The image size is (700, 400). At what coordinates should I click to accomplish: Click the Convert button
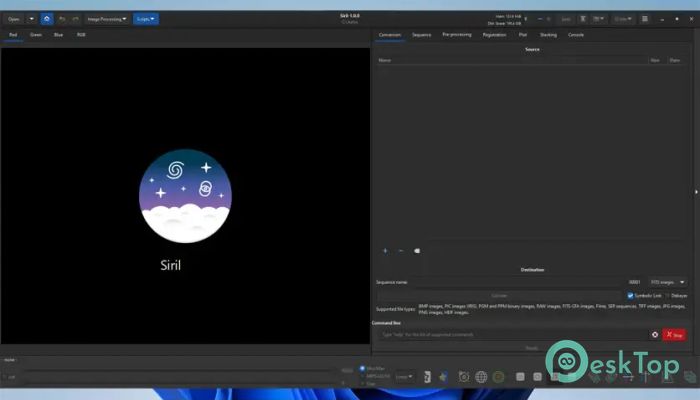click(x=499, y=296)
